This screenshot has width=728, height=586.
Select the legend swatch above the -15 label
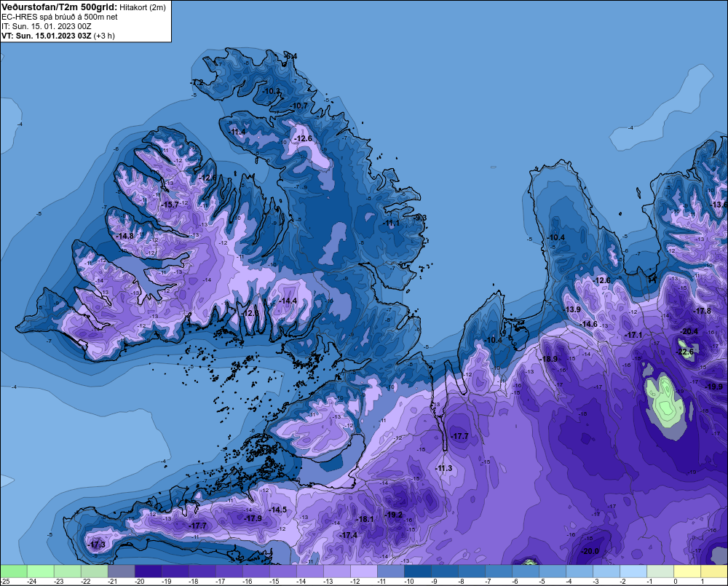(282, 571)
